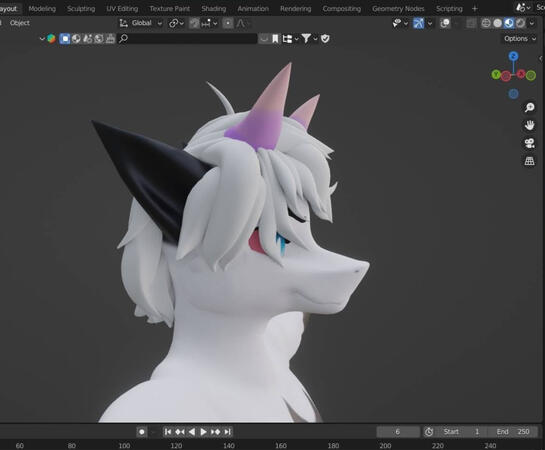
Task: Select material preview shading mode
Action: tap(509, 23)
